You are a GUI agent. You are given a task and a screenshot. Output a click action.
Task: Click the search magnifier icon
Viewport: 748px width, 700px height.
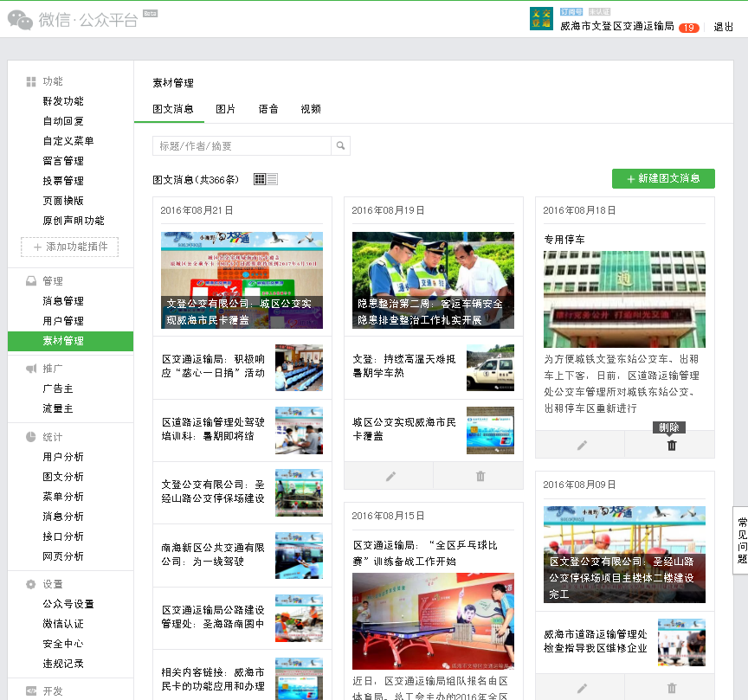click(341, 145)
